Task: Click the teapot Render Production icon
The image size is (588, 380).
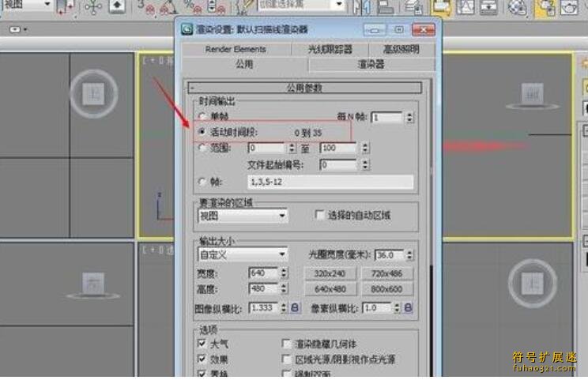Action: tap(569, 7)
